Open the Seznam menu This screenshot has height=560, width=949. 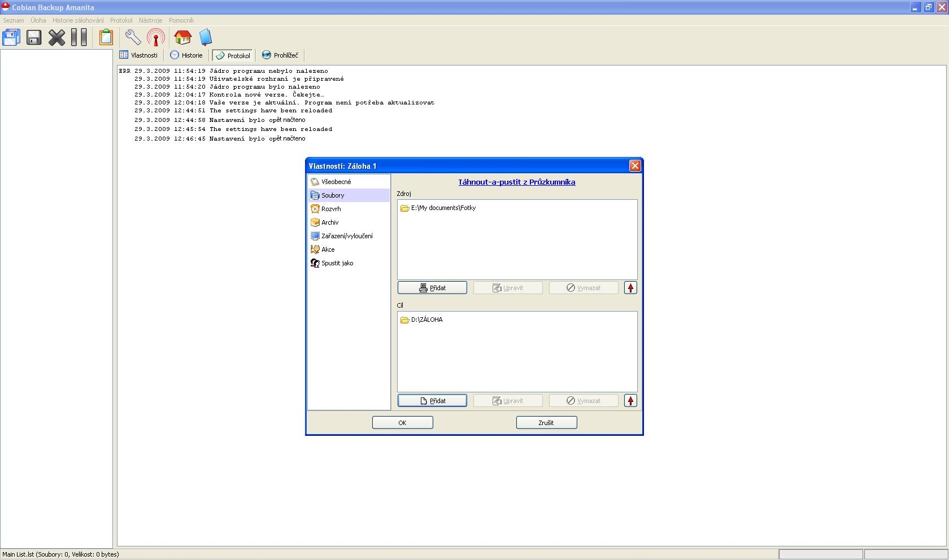14,20
